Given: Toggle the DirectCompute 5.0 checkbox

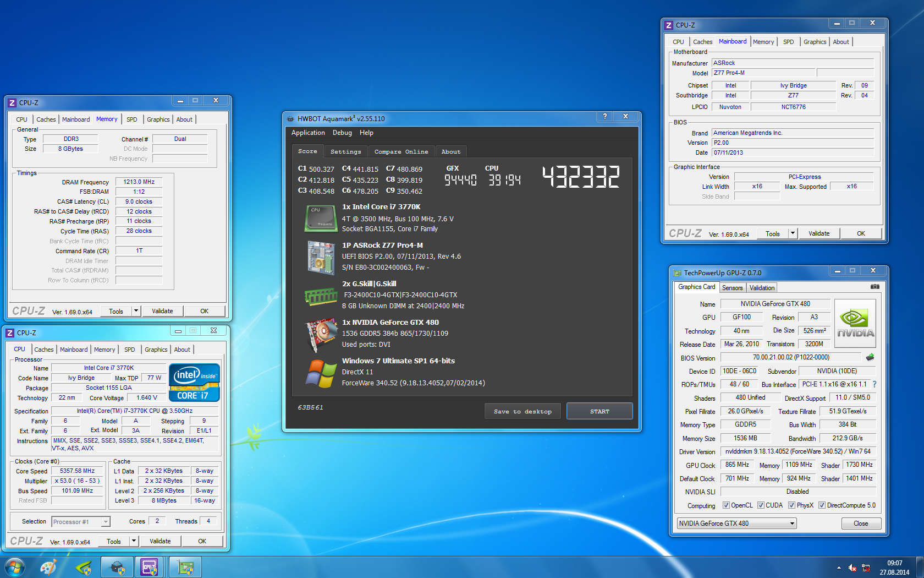Looking at the screenshot, I should [822, 505].
